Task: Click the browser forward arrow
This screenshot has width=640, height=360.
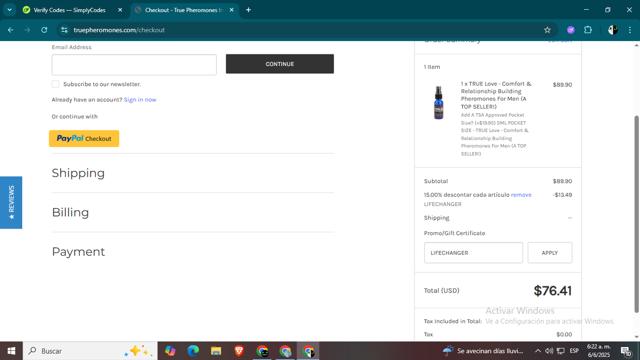Action: pyautogui.click(x=27, y=30)
